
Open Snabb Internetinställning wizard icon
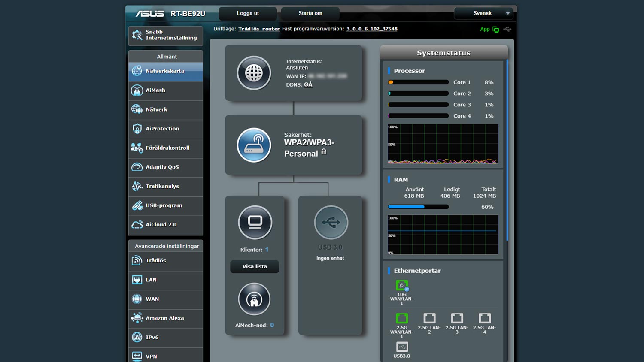(x=137, y=35)
